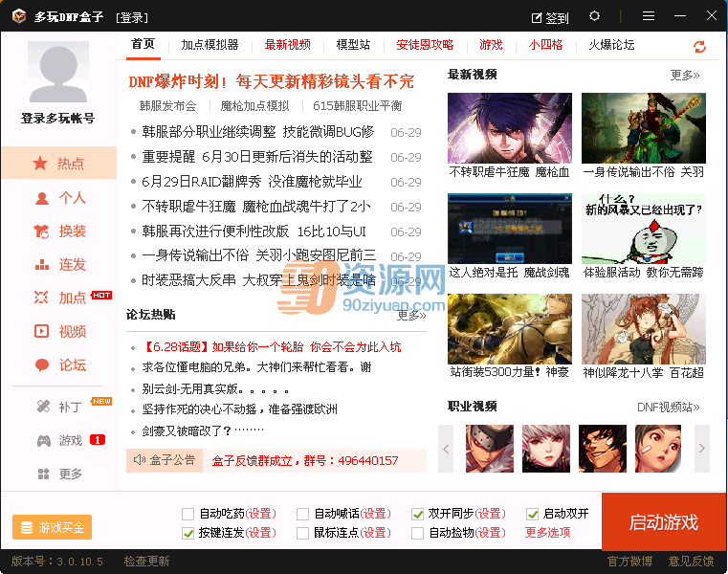728x574 pixels.
Task: Open 更多选项 options
Action: (x=547, y=533)
